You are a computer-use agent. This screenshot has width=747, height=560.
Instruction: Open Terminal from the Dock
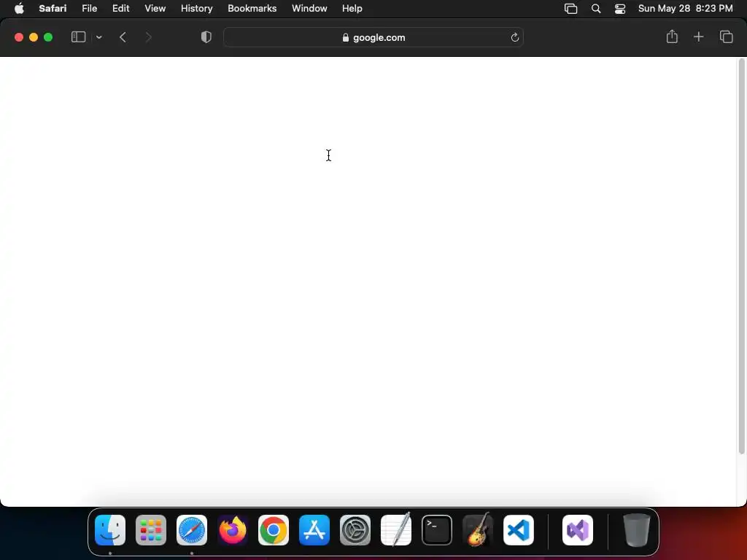click(x=437, y=530)
